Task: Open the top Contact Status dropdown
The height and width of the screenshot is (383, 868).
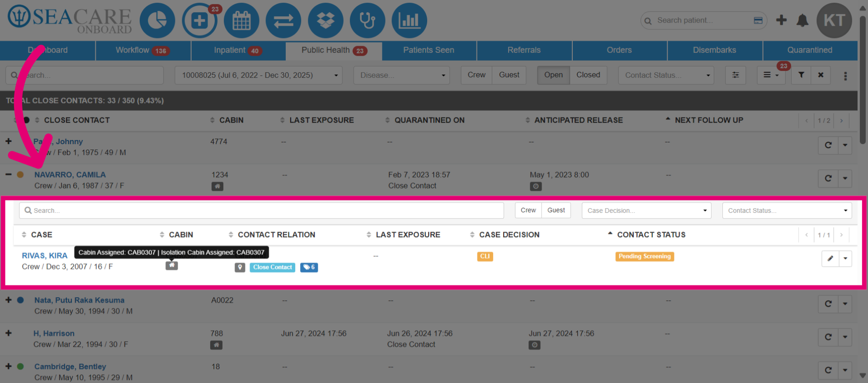Action: pos(666,75)
